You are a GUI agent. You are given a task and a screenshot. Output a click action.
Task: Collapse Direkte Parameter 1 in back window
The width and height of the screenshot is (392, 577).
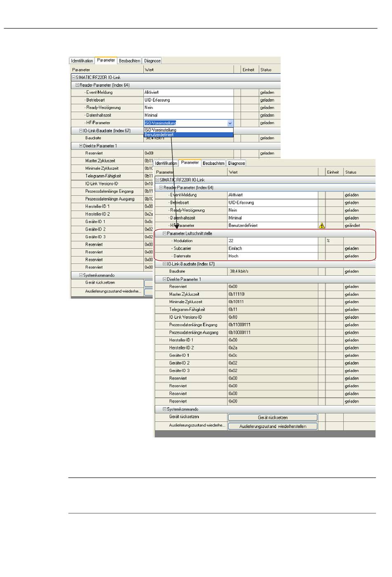point(81,146)
